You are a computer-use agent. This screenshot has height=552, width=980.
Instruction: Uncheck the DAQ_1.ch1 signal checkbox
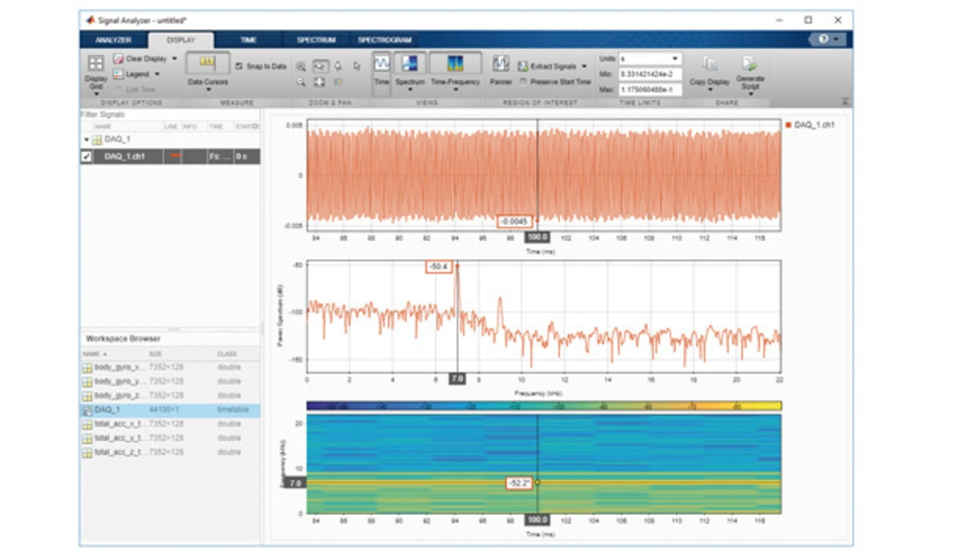tap(87, 157)
